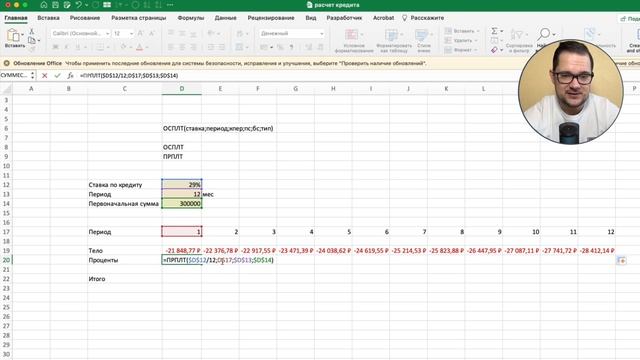The height and width of the screenshot is (360, 640).
Task: Switch to the Данные tab
Action: tap(225, 18)
